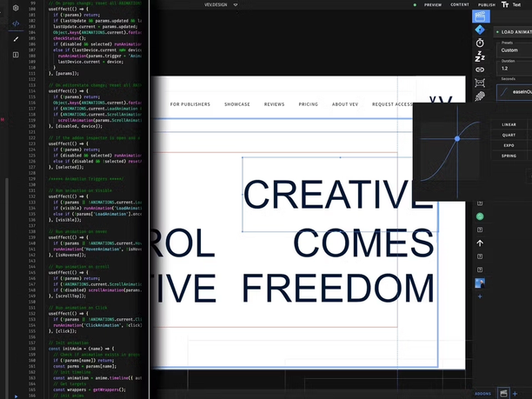
Task: Select the ZZZ sleep addon icon
Action: coord(480,57)
